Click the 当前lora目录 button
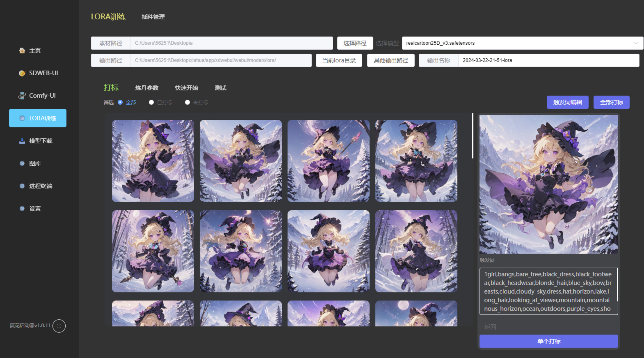This screenshot has height=358, width=644. [x=339, y=60]
